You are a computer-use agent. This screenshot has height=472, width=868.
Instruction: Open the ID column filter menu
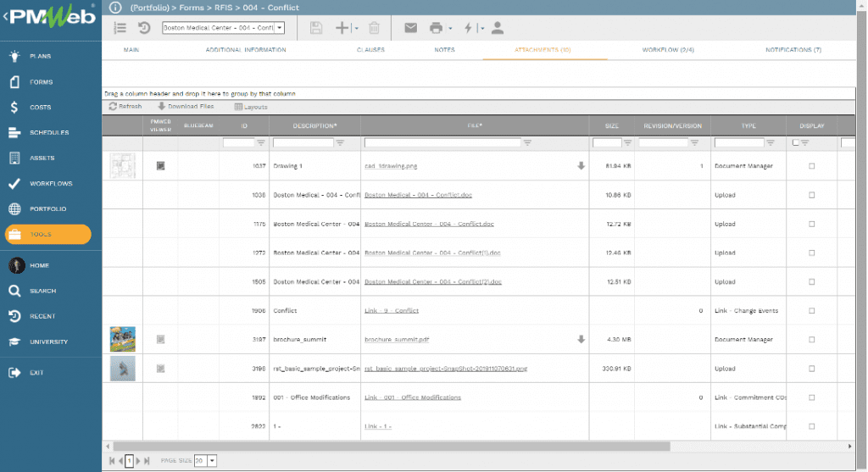261,142
